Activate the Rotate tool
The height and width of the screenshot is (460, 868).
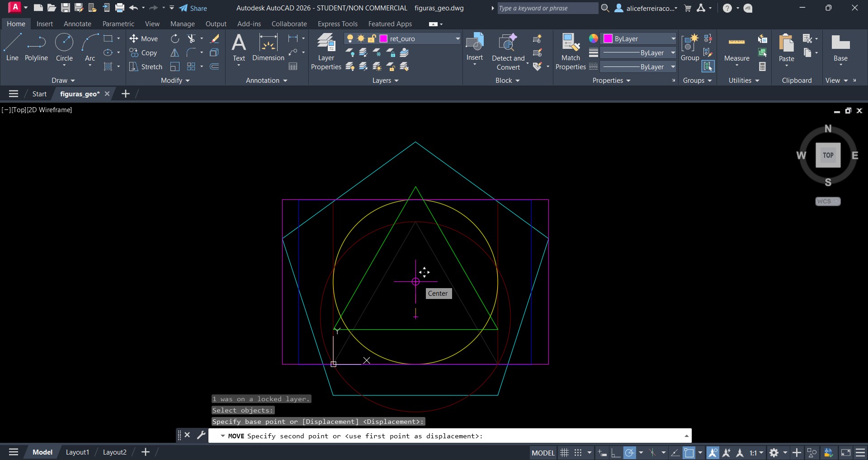point(175,39)
